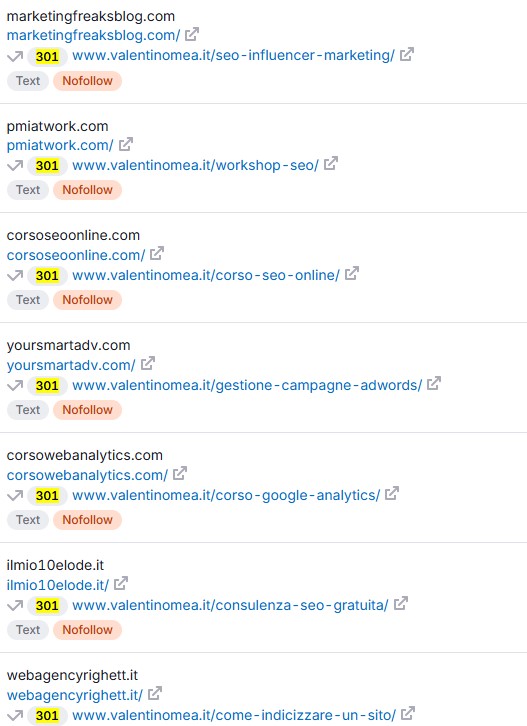Viewport: 527px width, 726px height.
Task: Open external icon next to corsoseoonline.com/
Action: (157, 254)
